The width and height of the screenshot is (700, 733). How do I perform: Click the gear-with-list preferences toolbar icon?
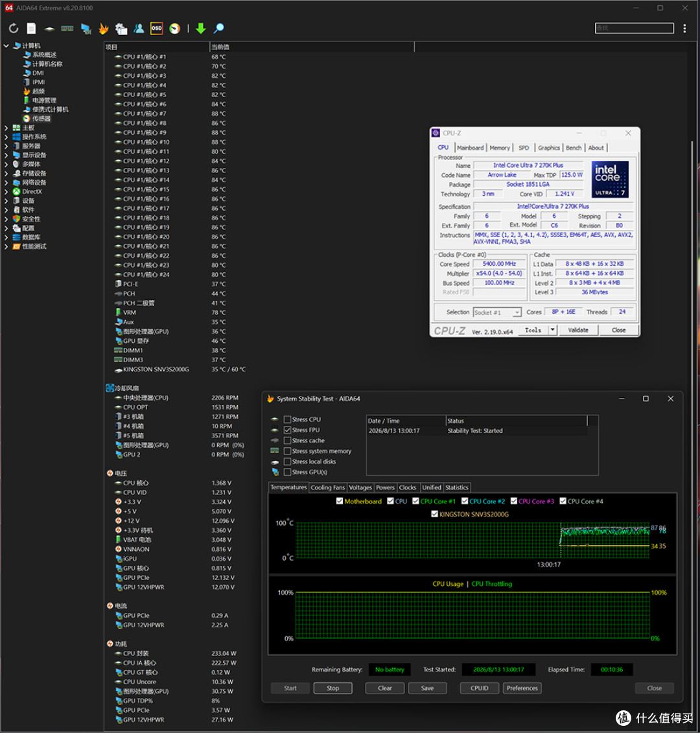coord(121,29)
